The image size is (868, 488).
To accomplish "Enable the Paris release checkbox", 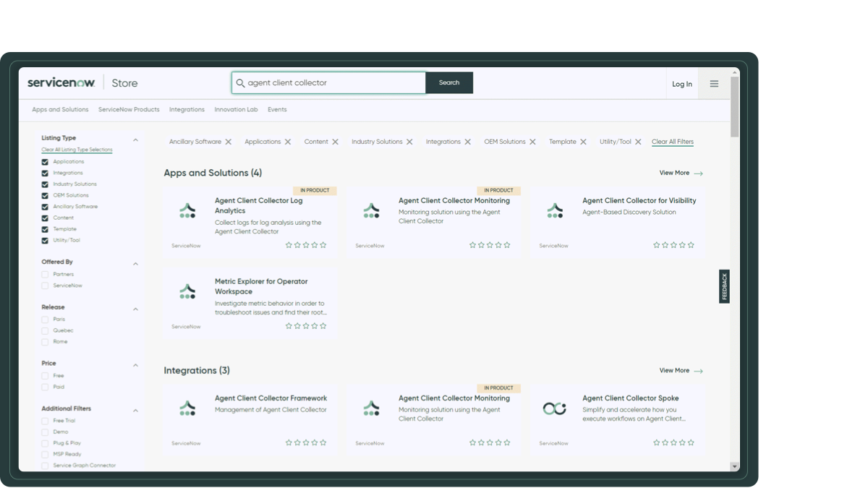I will [x=45, y=319].
